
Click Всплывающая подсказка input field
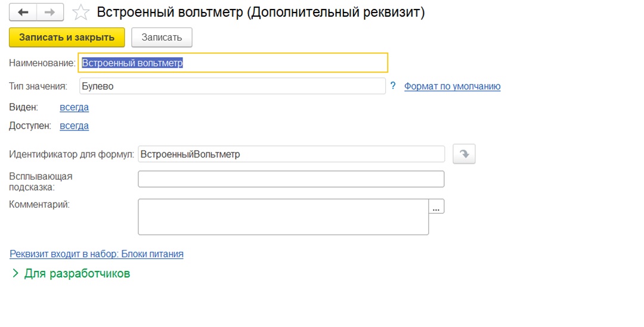point(291,179)
